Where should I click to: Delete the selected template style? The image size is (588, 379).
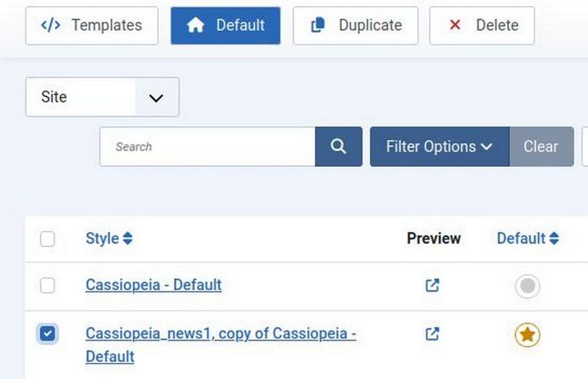[482, 25]
